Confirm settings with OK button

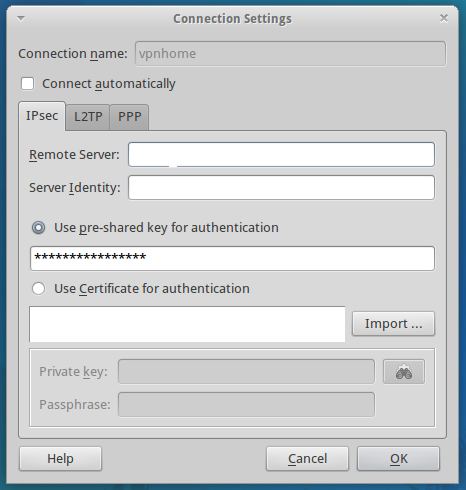(x=399, y=459)
